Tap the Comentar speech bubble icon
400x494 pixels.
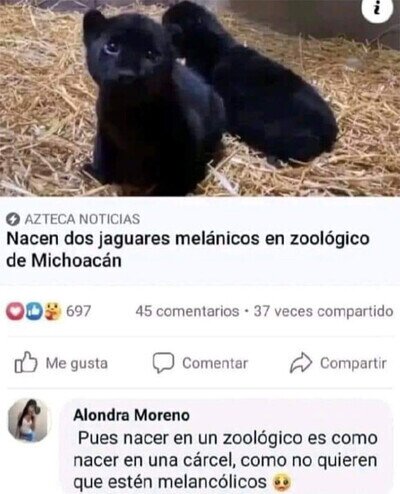point(163,363)
